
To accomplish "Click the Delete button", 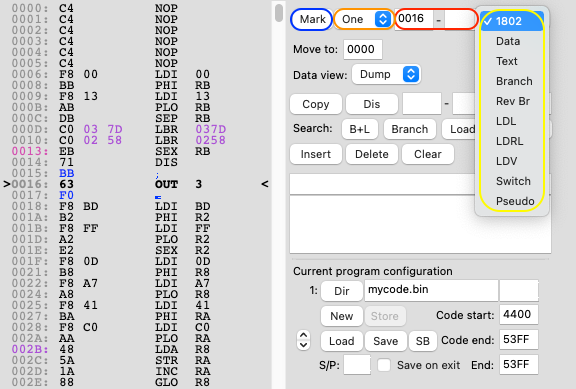I will point(372,154).
